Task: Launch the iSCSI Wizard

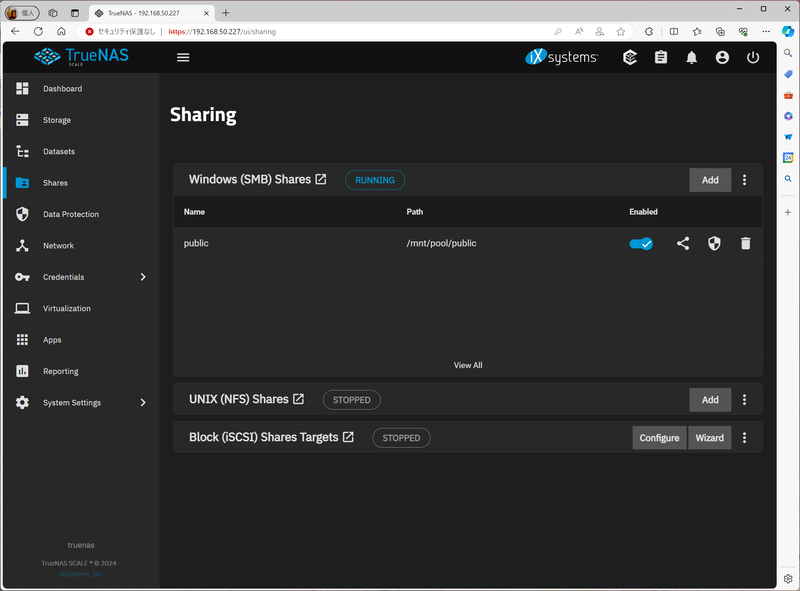Action: point(710,438)
